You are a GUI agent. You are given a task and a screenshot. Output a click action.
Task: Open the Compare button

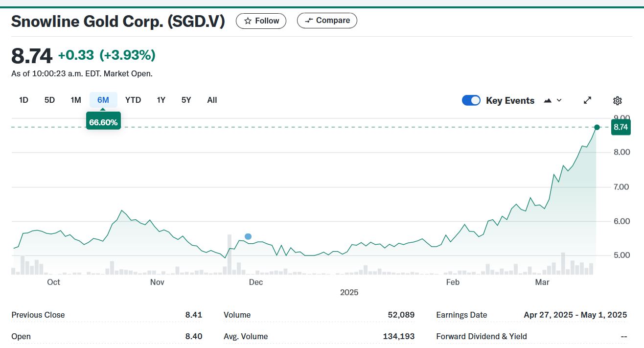pos(327,21)
